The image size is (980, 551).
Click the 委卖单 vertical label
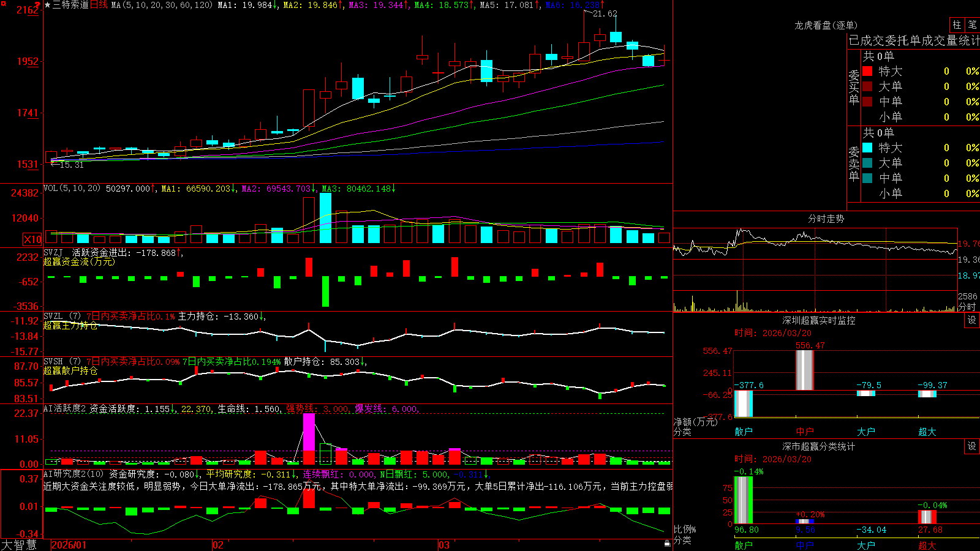tap(854, 163)
